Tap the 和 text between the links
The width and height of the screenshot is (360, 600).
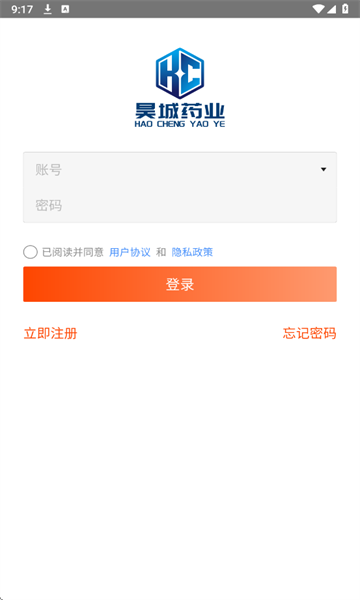point(161,252)
